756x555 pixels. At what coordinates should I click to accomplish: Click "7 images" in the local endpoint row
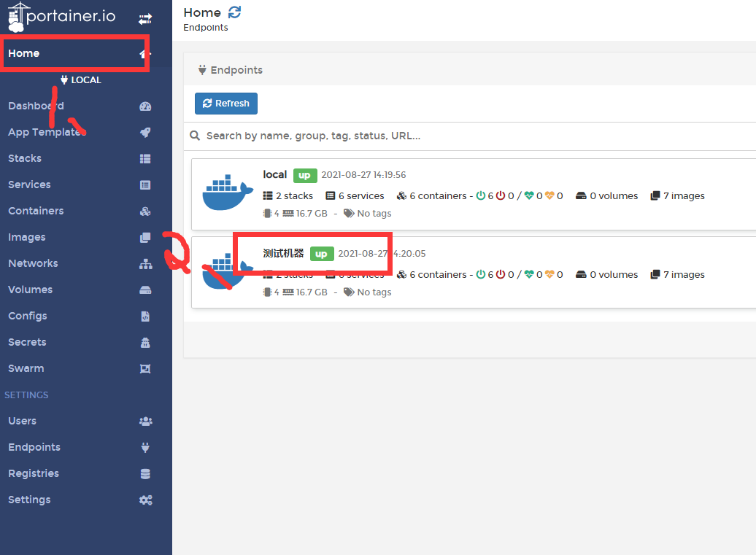(677, 195)
